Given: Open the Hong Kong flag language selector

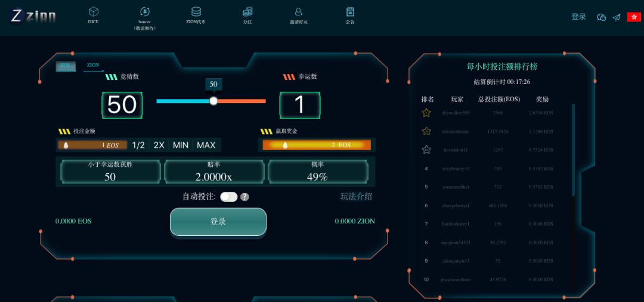Looking at the screenshot, I should (x=633, y=17).
